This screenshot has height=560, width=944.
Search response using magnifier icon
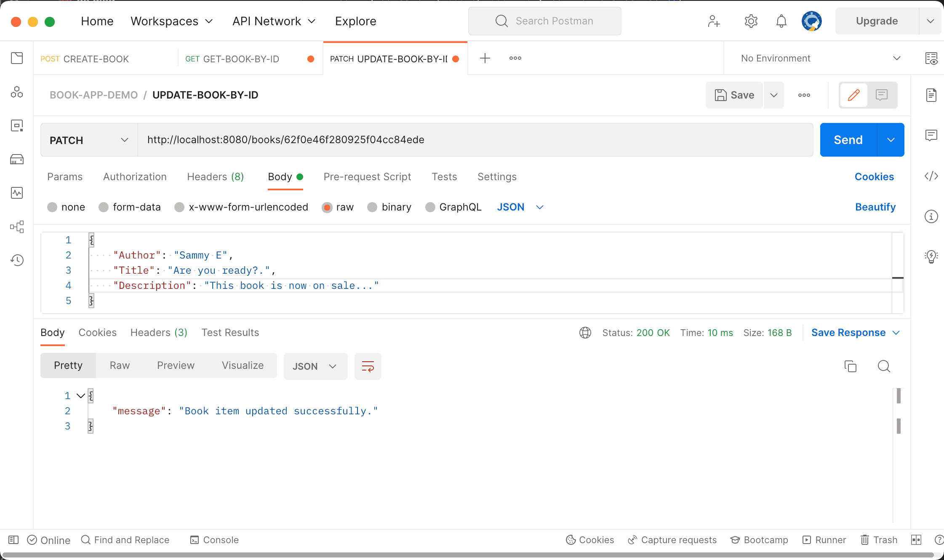coord(884,366)
